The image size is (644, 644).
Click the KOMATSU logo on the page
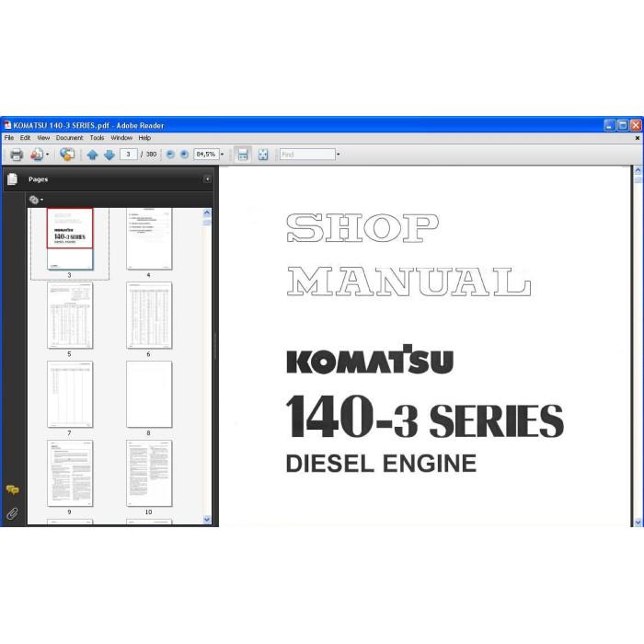370,360
